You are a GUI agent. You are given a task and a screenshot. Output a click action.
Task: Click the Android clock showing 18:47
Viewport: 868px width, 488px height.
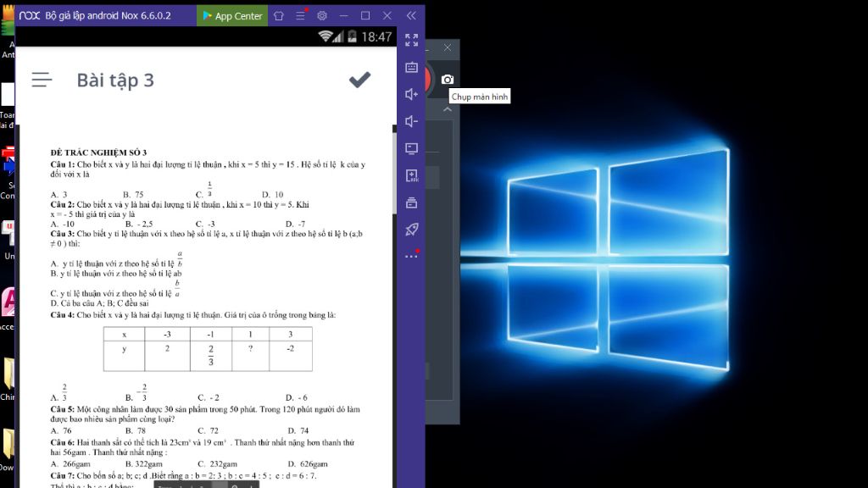(x=376, y=37)
